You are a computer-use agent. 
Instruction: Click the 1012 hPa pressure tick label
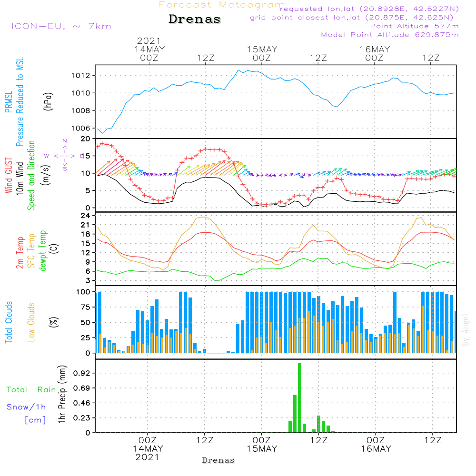(x=81, y=76)
